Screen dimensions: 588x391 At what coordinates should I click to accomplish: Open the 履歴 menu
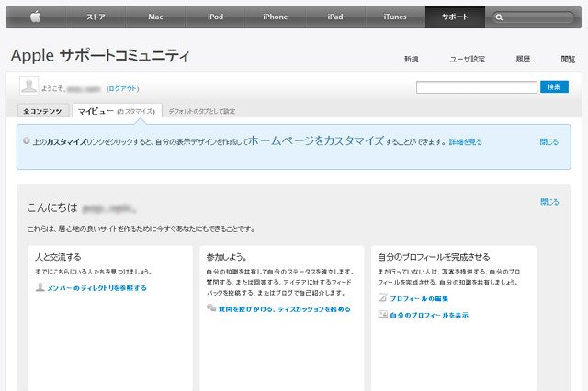(523, 59)
